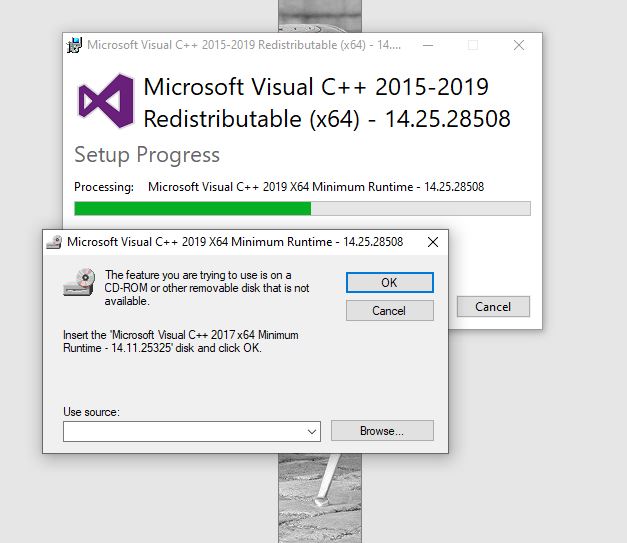Click Cancel in the Setup Progress window

click(493, 307)
